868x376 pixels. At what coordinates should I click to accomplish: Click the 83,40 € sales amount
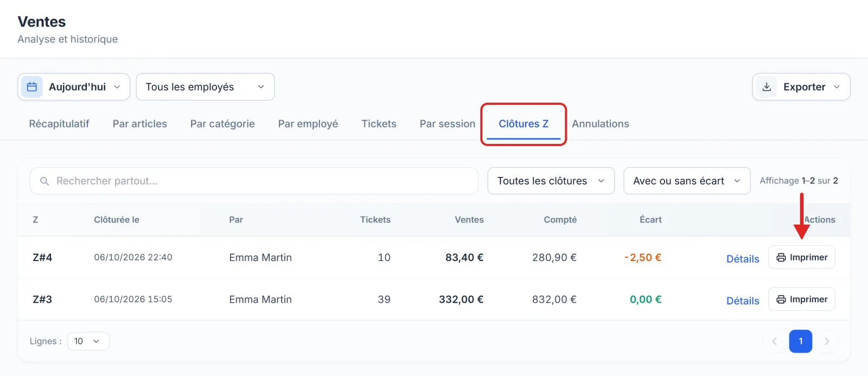(x=464, y=258)
